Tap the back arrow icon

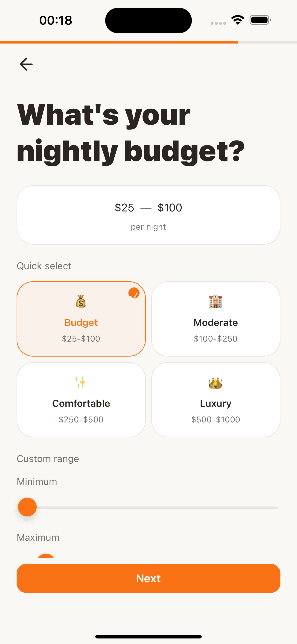26,64
